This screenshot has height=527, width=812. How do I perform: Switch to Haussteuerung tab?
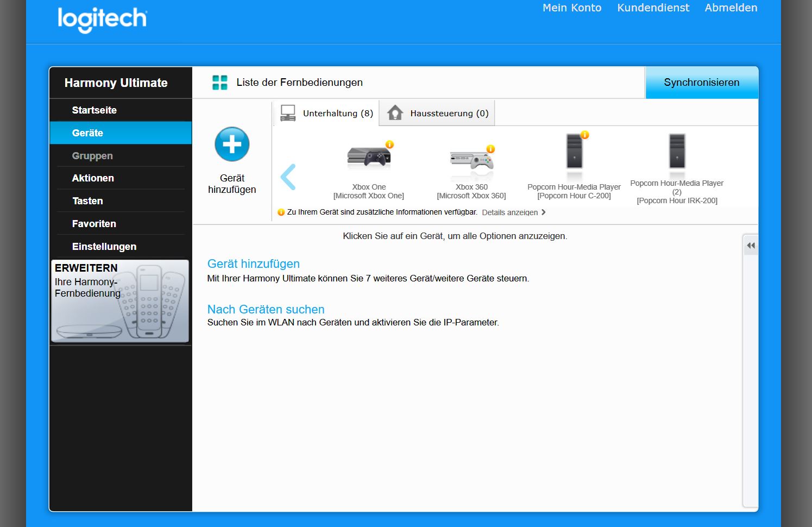click(438, 113)
